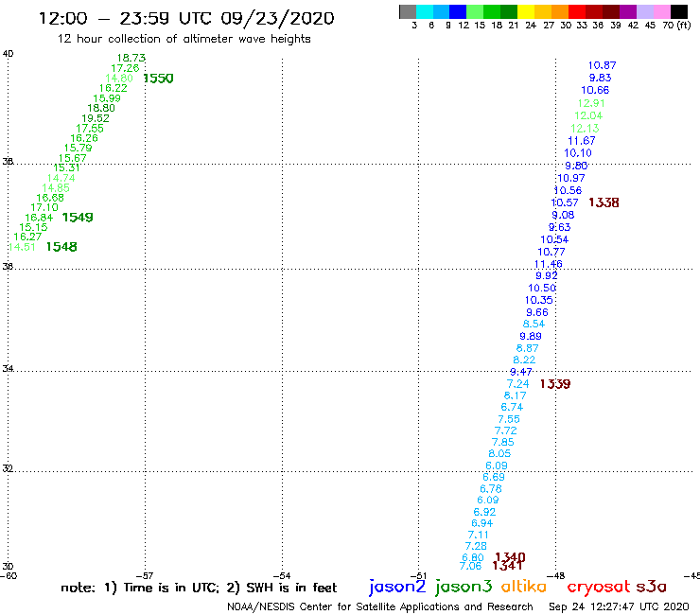Click the 10.57 reading beside 1338

[x=565, y=202]
